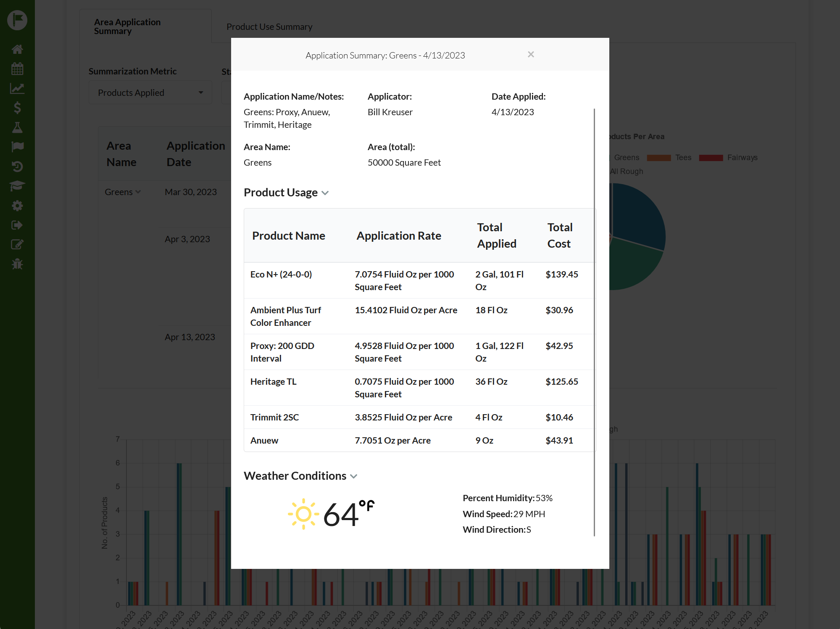Screen dimensions: 840x629
Task: Click the Total Applied column header
Action: (497, 235)
